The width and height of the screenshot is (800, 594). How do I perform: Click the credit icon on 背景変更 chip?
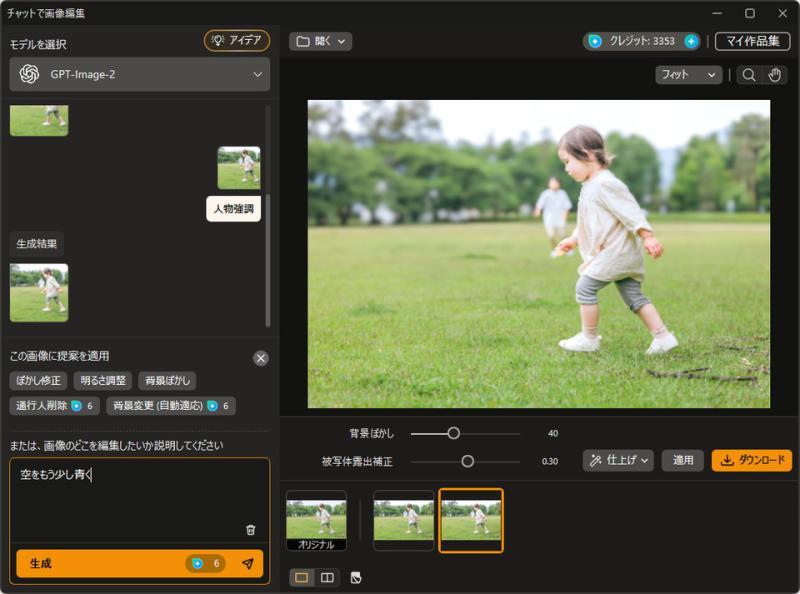pos(213,406)
